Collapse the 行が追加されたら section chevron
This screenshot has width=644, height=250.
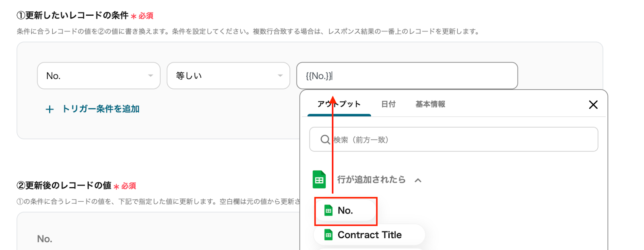tap(418, 180)
